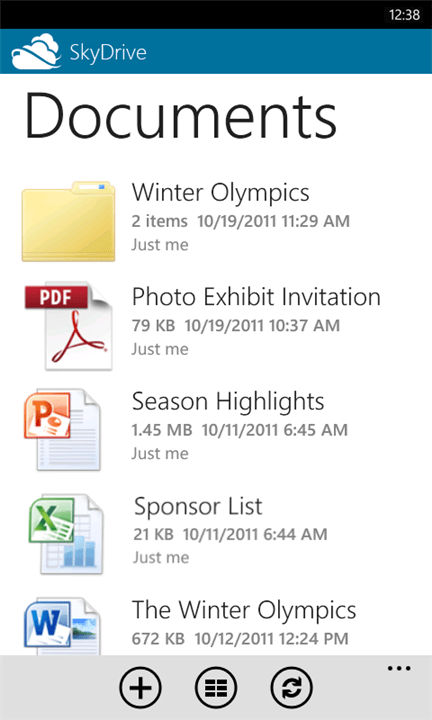The image size is (432, 720).
Task: Select the Winter Olympics folder name
Action: (x=220, y=193)
